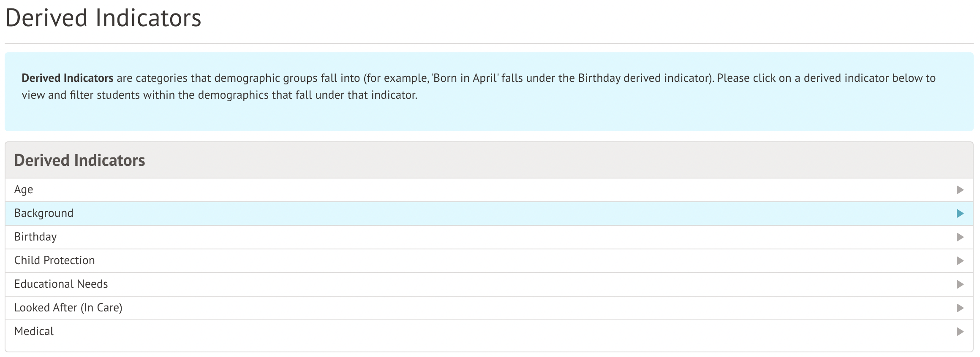Click the arrow icon in Medical row
The height and width of the screenshot is (357, 980).
pyautogui.click(x=960, y=332)
